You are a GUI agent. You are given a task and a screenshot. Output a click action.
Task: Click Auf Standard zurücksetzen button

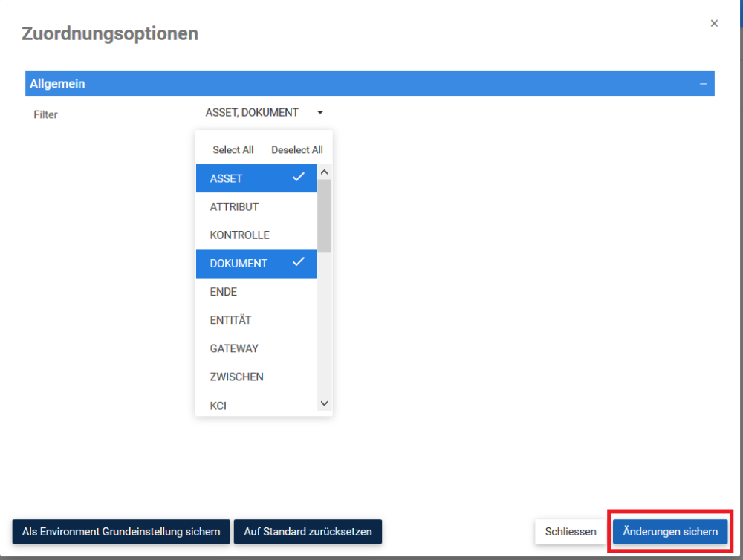[308, 532]
